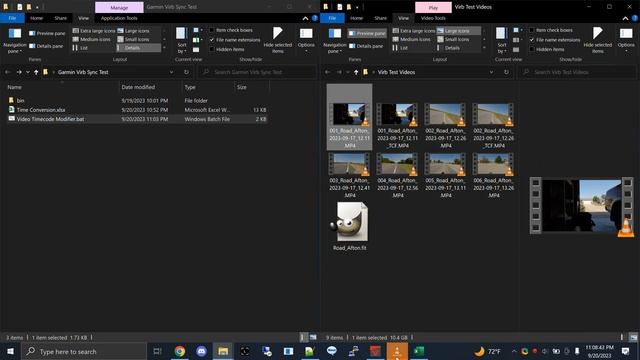Select Large icons layout in Virb Test Videos window
Viewport: 640px width, 360px height.
[458, 31]
